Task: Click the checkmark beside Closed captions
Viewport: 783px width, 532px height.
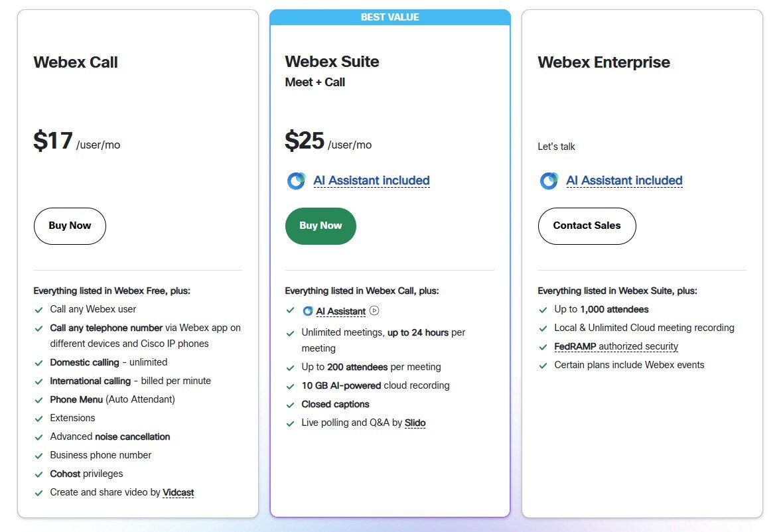Action: (x=290, y=404)
